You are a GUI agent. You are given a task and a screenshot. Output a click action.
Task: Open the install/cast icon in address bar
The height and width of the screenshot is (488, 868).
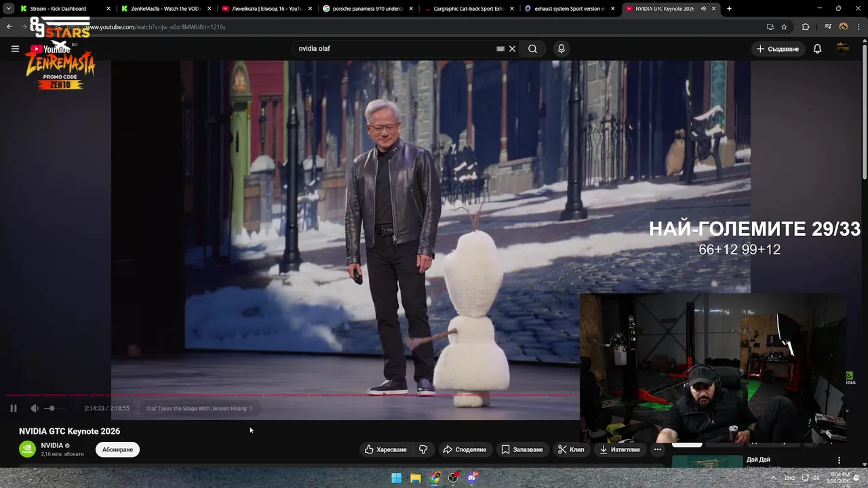tap(770, 27)
